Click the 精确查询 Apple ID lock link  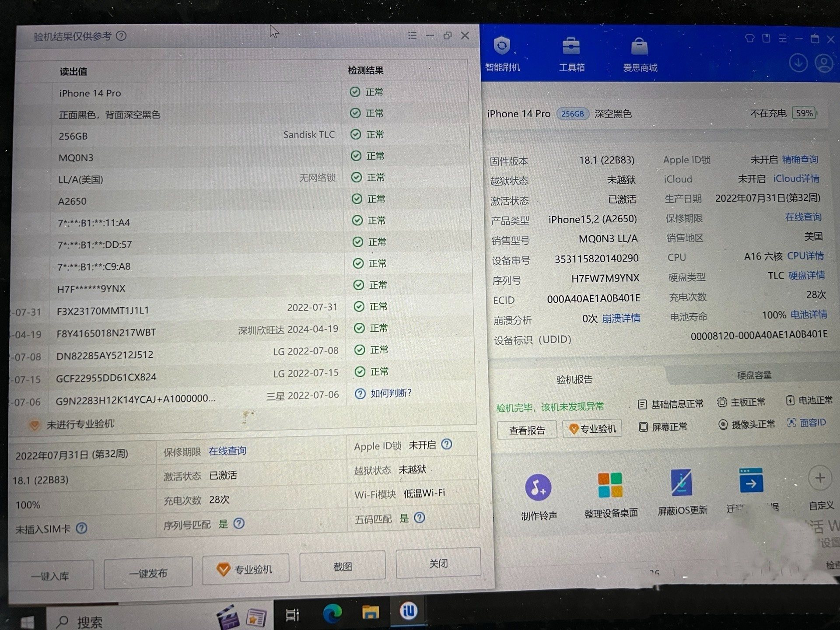pyautogui.click(x=800, y=159)
